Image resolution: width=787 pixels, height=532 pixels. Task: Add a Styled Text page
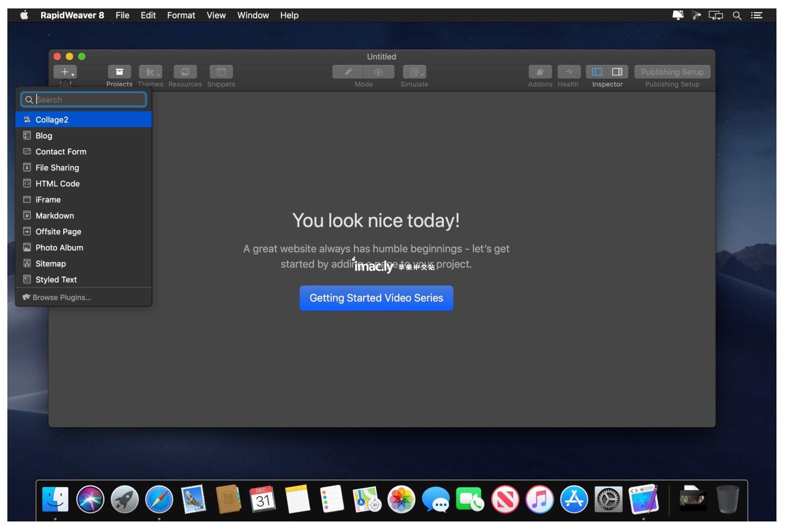click(x=84, y=279)
